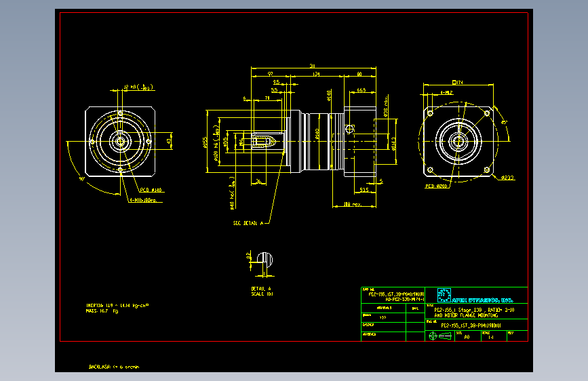
Task: Select the 118 max. dimension
Action: 353,204
